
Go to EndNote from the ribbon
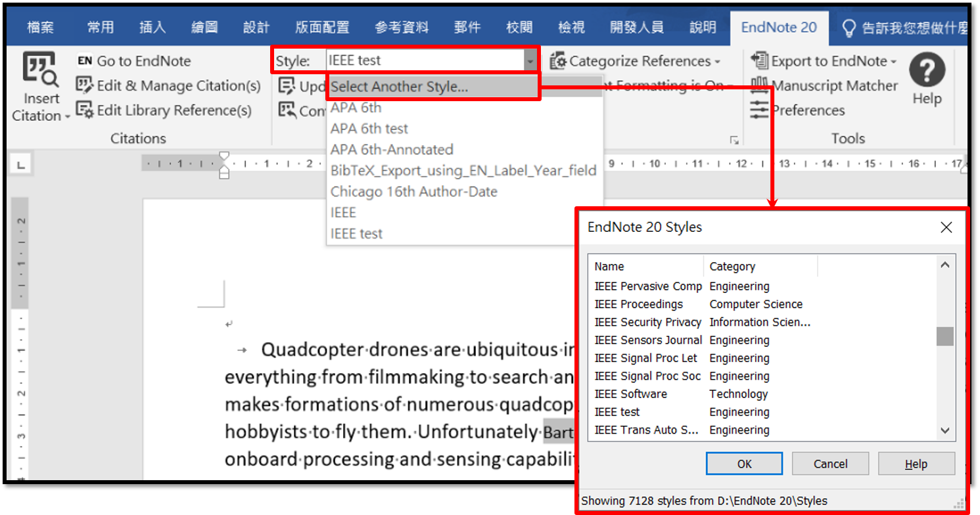(x=134, y=61)
